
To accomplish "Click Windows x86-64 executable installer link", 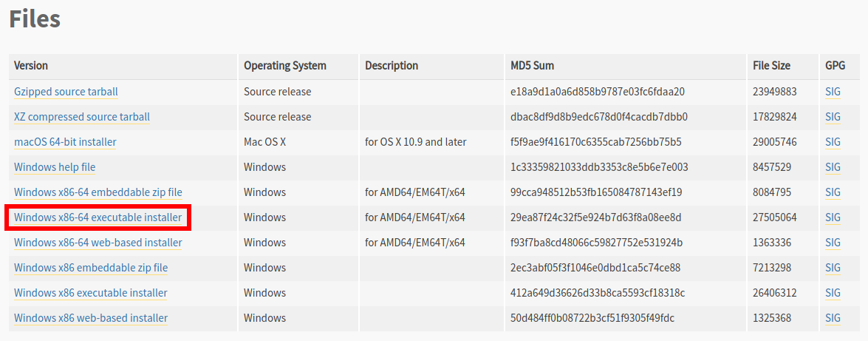I will 98,217.
